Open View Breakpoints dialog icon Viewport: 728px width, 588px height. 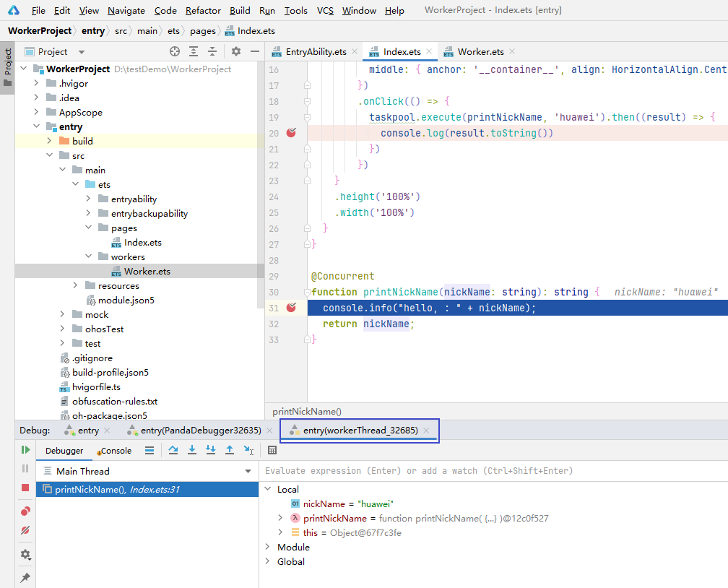tap(25, 511)
